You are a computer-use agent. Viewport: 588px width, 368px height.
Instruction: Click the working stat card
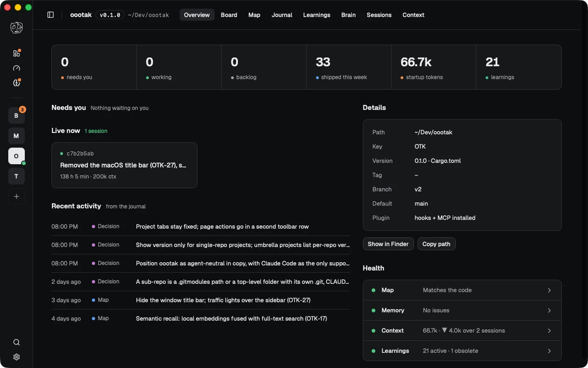179,67
